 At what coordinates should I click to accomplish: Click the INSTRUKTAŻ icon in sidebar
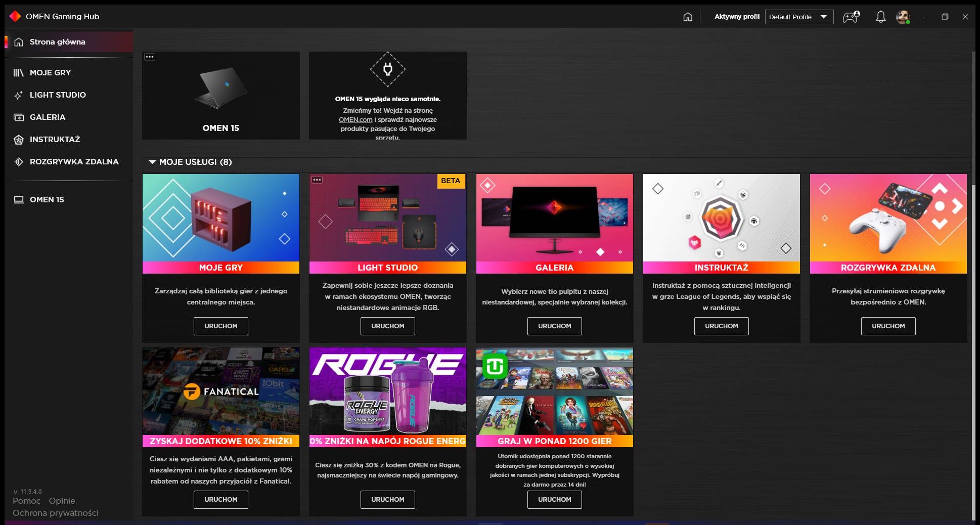pos(19,140)
